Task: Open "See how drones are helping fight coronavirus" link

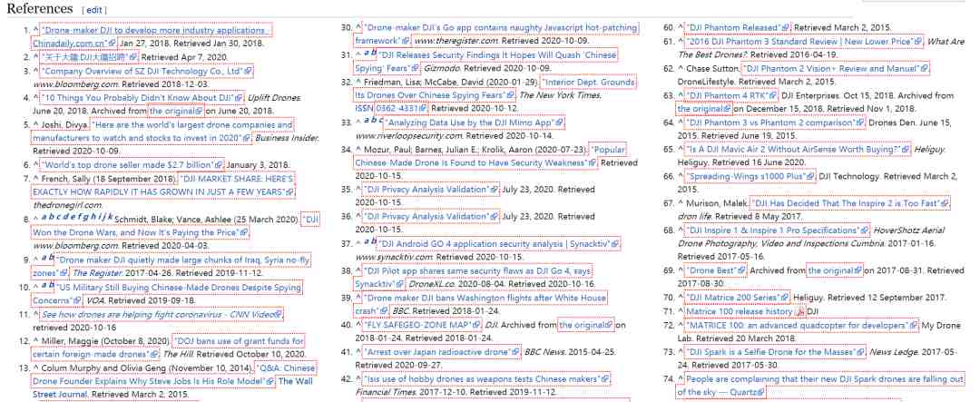Action: tap(162, 314)
